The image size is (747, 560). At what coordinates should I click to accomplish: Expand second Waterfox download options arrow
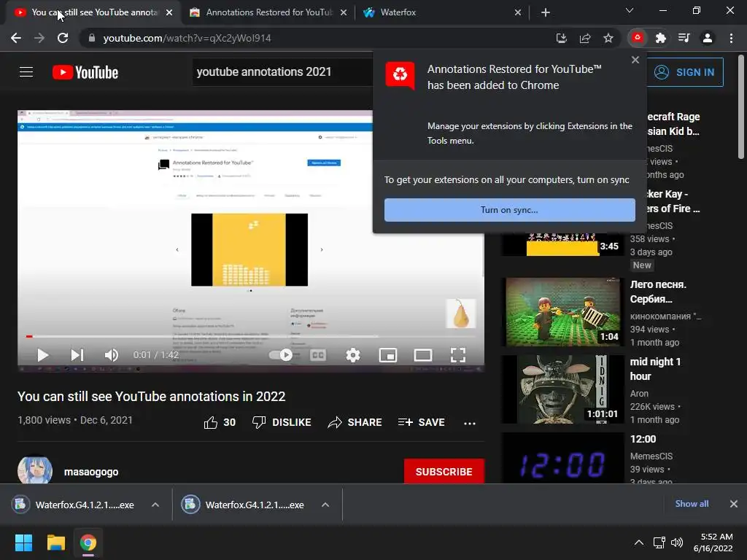coord(325,505)
